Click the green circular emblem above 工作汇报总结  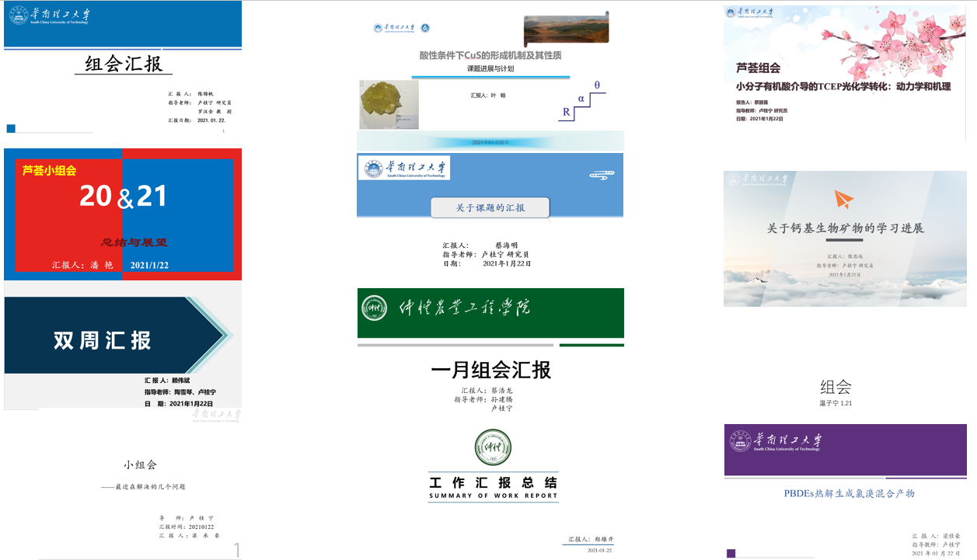click(x=493, y=448)
